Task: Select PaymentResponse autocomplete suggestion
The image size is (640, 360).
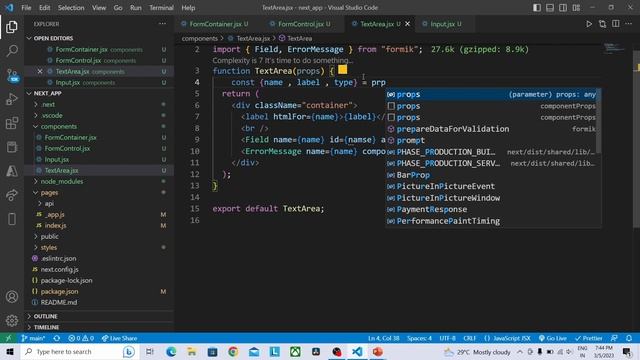Action: click(x=491, y=209)
